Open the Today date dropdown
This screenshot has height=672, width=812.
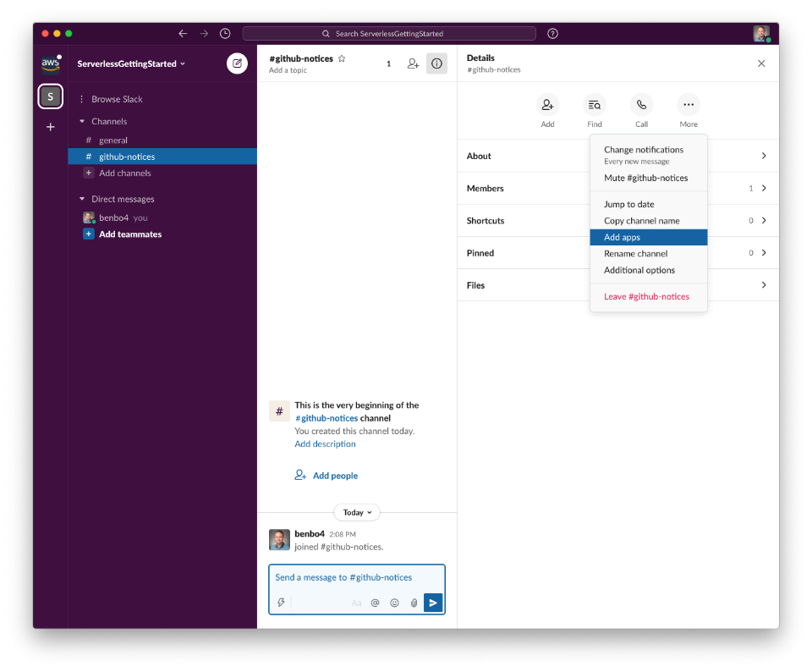(x=357, y=512)
